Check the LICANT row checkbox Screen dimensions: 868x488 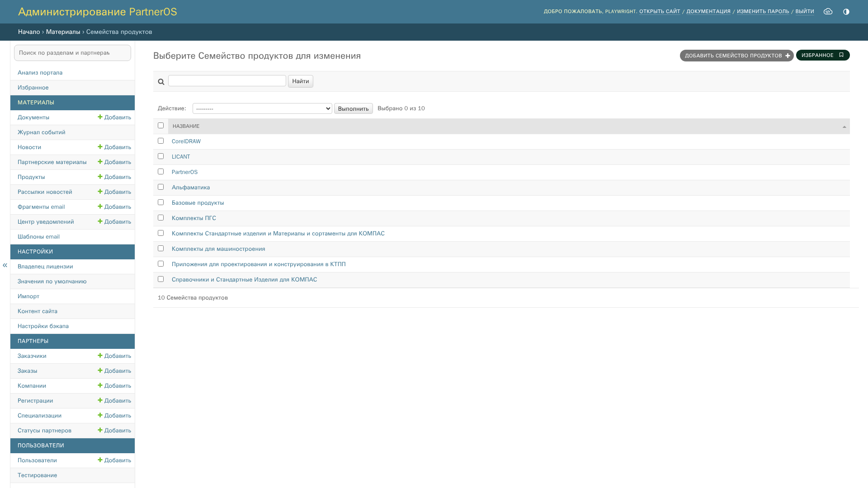point(160,156)
